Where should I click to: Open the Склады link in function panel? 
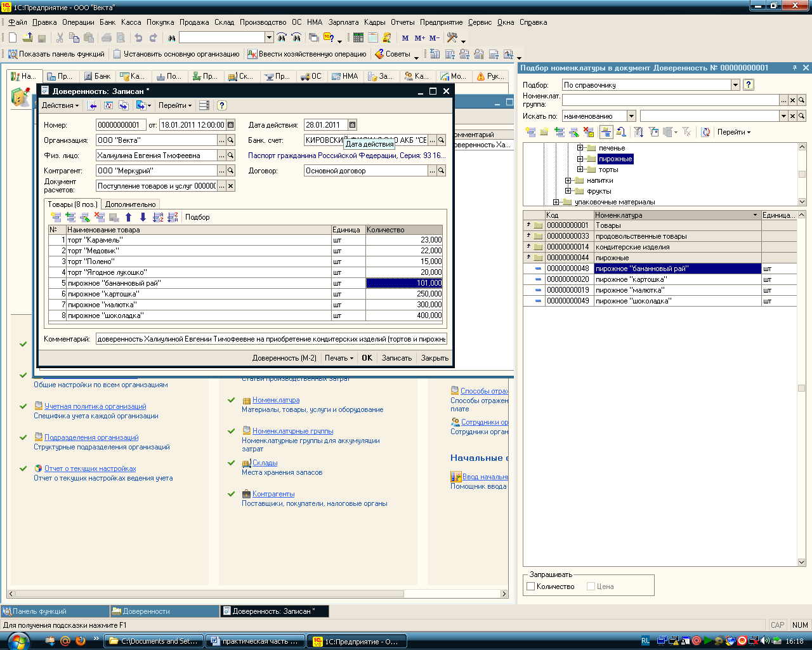point(265,463)
